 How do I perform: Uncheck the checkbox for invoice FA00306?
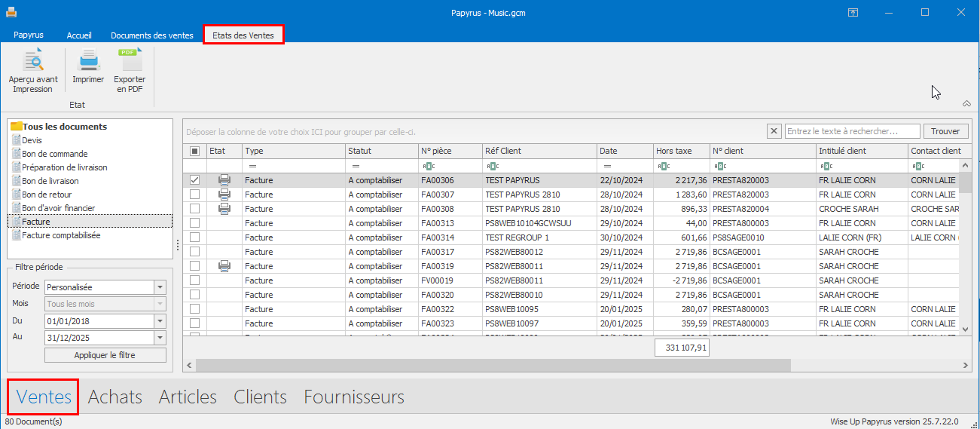point(195,180)
